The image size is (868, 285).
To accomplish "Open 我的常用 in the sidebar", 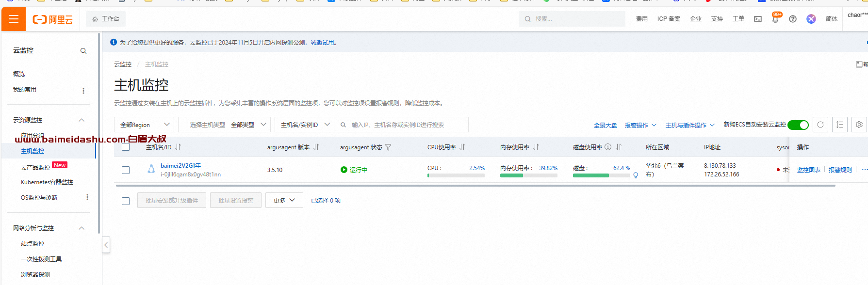I will click(x=25, y=90).
